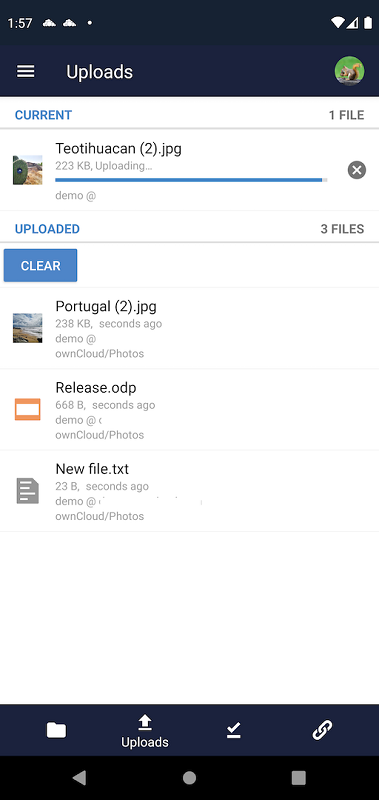Image resolution: width=379 pixels, height=800 pixels.
Task: Tap the Teotihuacan (2).jpg thumbnail
Action: (x=28, y=170)
